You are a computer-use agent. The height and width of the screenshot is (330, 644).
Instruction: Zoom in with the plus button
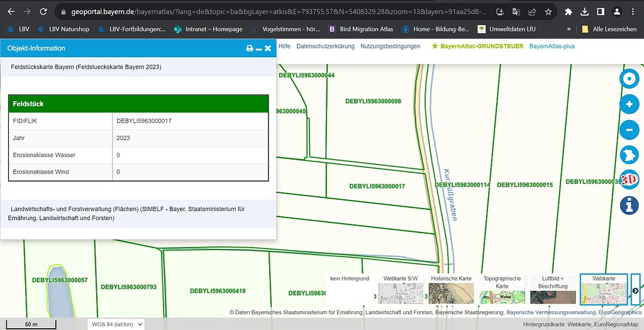coord(629,104)
